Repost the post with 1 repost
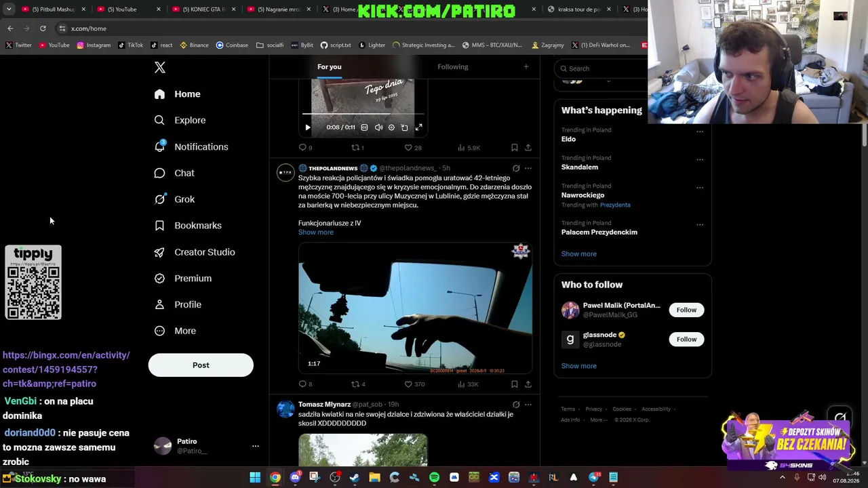The image size is (868, 488). coord(357,147)
